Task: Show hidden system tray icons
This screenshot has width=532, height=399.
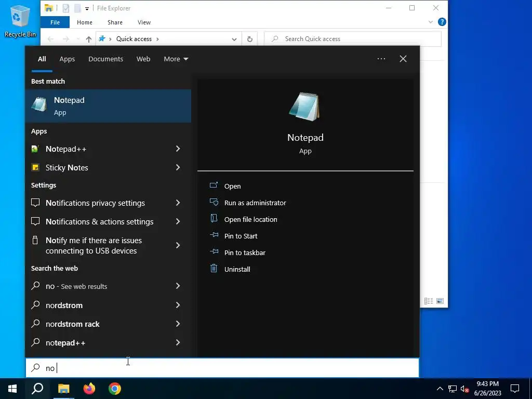Action: (x=440, y=389)
